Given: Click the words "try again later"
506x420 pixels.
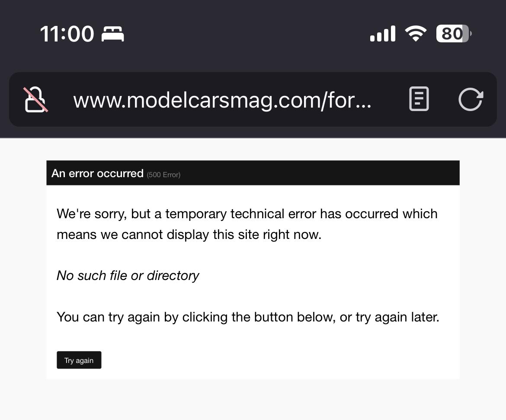Looking at the screenshot, I should tap(397, 317).
